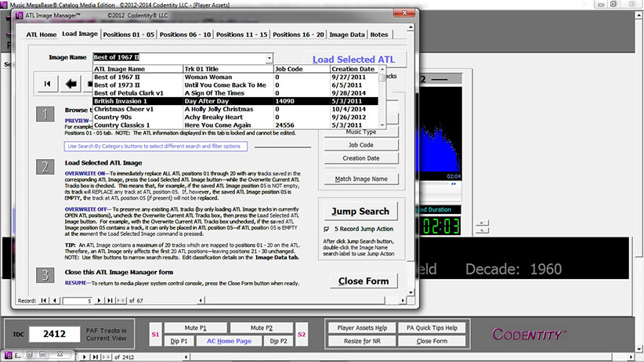The height and width of the screenshot is (362, 644).
Task: Click the first record navigation icon
Action: coord(48,83)
